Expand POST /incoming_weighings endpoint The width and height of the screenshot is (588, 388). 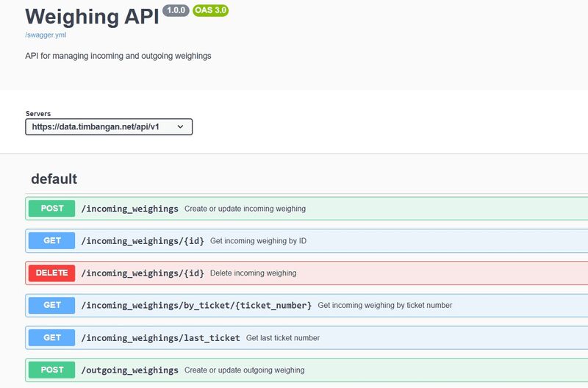point(306,209)
